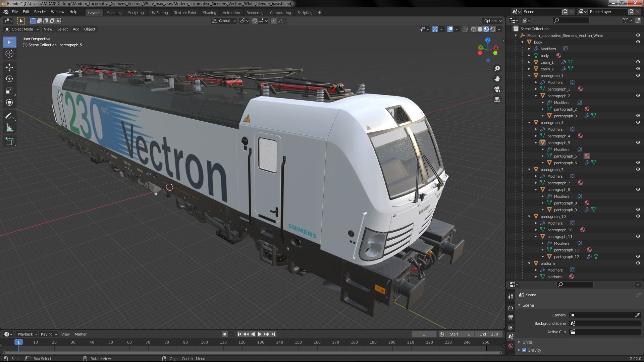Toggle the Gravity checkbox

[x=524, y=350]
